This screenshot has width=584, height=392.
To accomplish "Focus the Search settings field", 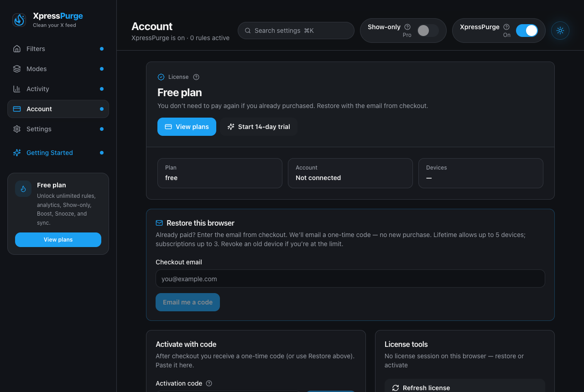I will click(296, 31).
